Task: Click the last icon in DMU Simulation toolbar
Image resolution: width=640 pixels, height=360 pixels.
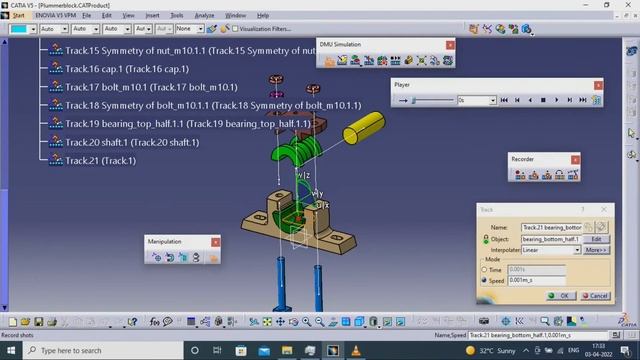Action: (x=448, y=61)
